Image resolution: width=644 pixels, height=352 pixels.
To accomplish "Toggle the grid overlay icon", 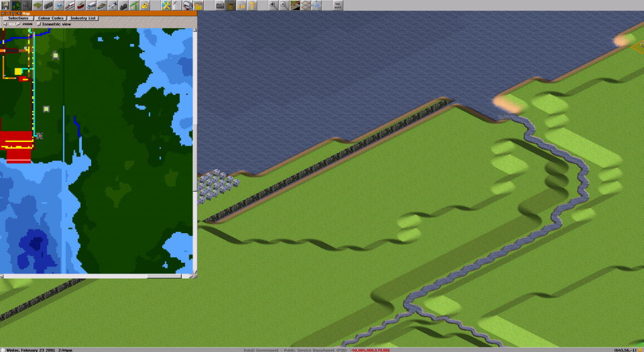I will pyautogui.click(x=306, y=5).
